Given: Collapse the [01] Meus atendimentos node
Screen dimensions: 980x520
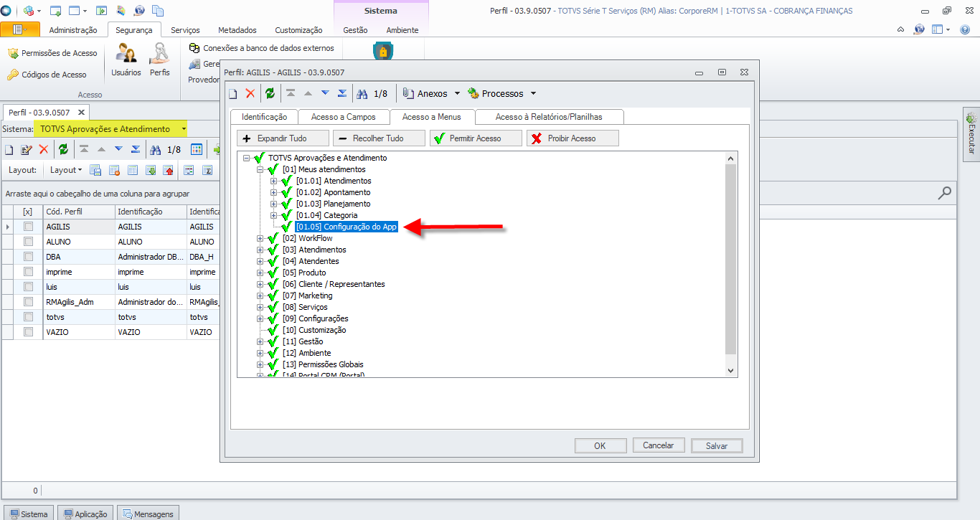Looking at the screenshot, I should coord(260,169).
